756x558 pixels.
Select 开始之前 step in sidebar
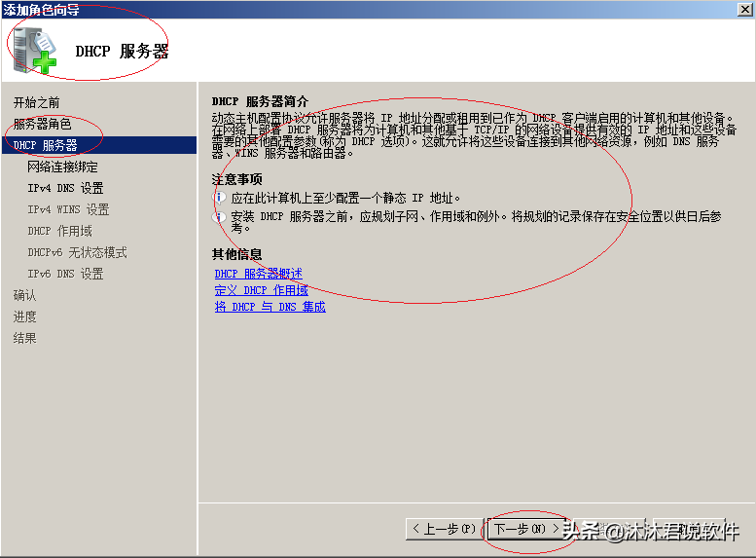click(37, 102)
